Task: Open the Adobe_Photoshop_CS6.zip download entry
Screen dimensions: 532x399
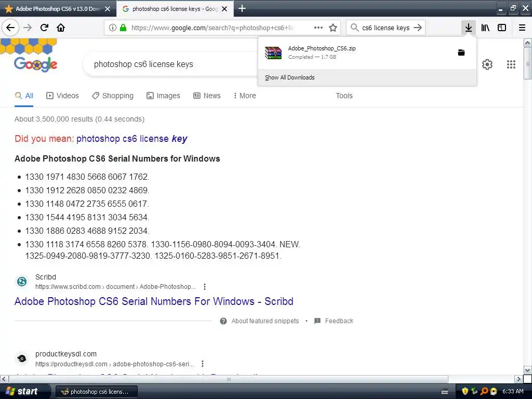Action: point(356,52)
